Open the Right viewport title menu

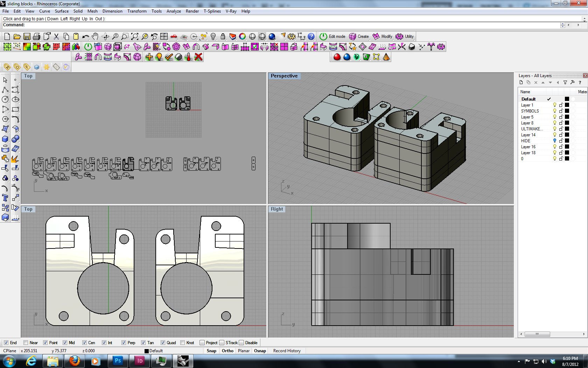[x=276, y=209]
